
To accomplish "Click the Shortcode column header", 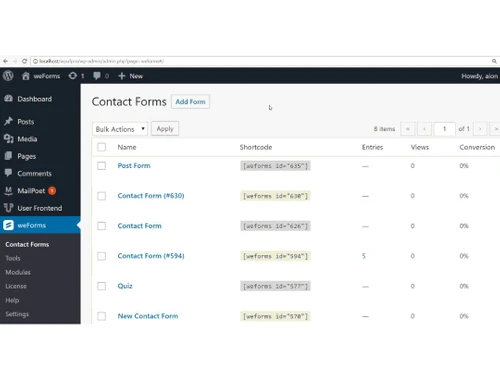I will tap(256, 147).
